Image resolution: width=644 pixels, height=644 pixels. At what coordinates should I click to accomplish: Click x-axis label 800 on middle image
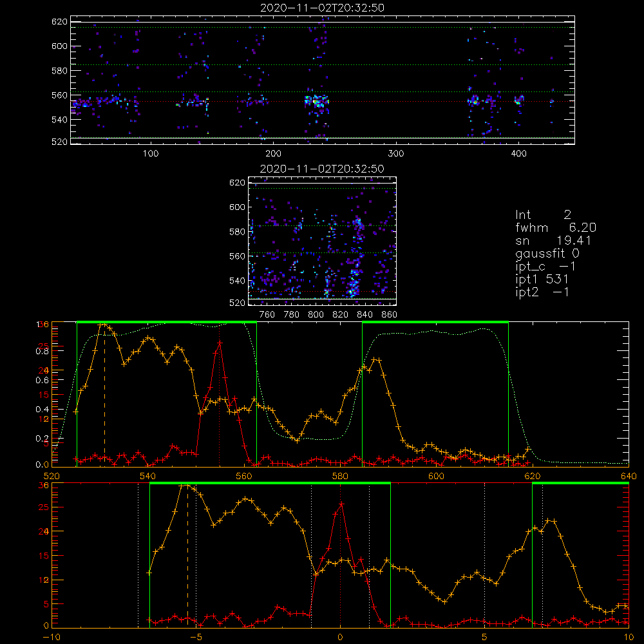(316, 315)
